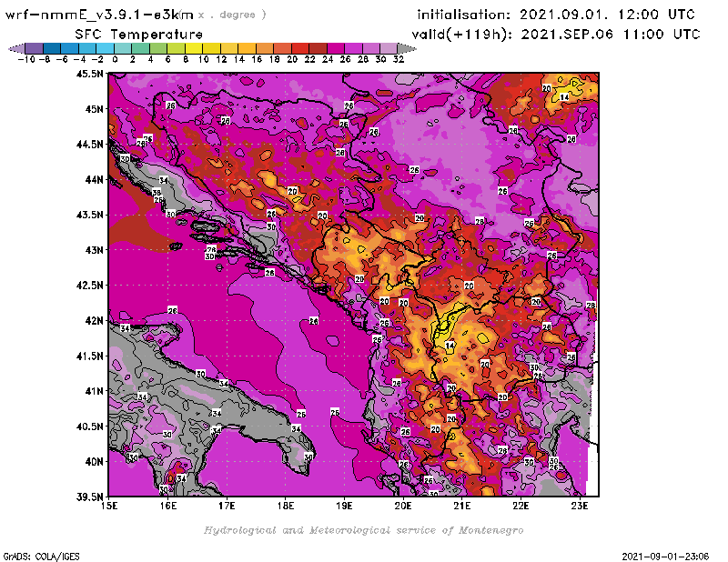
Task: Click the 'GrADS: COLA/IGES' footer text
Action: pyautogui.click(x=41, y=557)
